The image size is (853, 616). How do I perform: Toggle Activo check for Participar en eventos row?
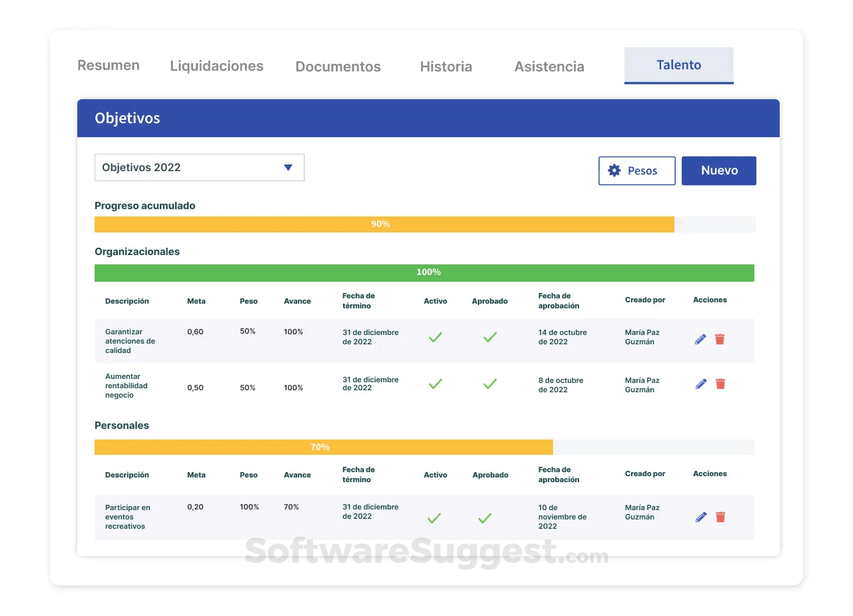click(x=434, y=517)
